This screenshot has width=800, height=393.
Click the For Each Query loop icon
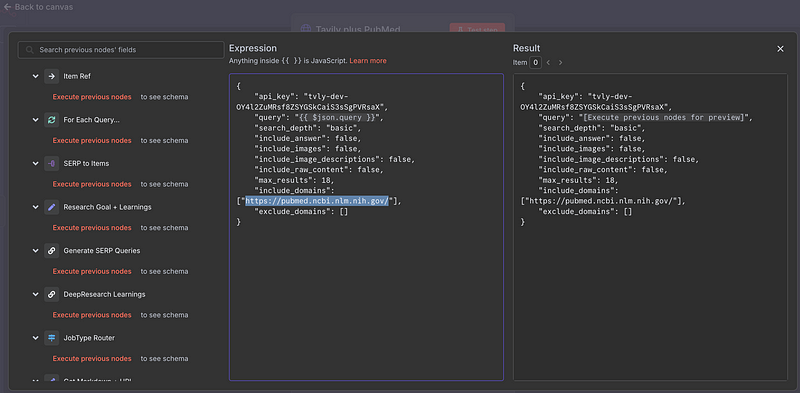tap(52, 120)
